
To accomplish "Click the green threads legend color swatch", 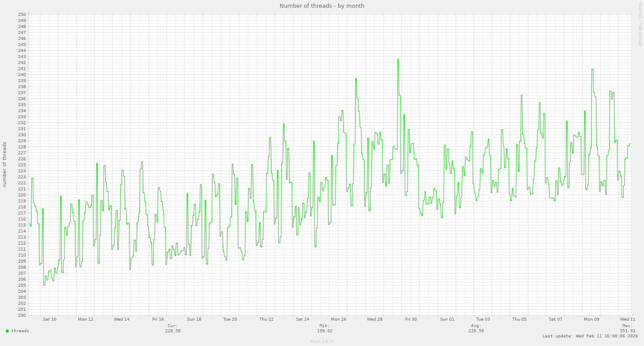I will pyautogui.click(x=7, y=331).
